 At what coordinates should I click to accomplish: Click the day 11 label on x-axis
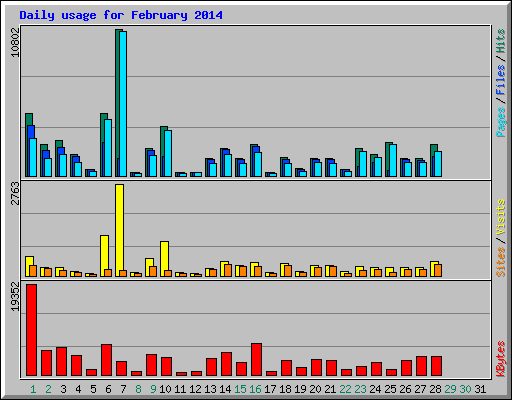click(x=180, y=389)
